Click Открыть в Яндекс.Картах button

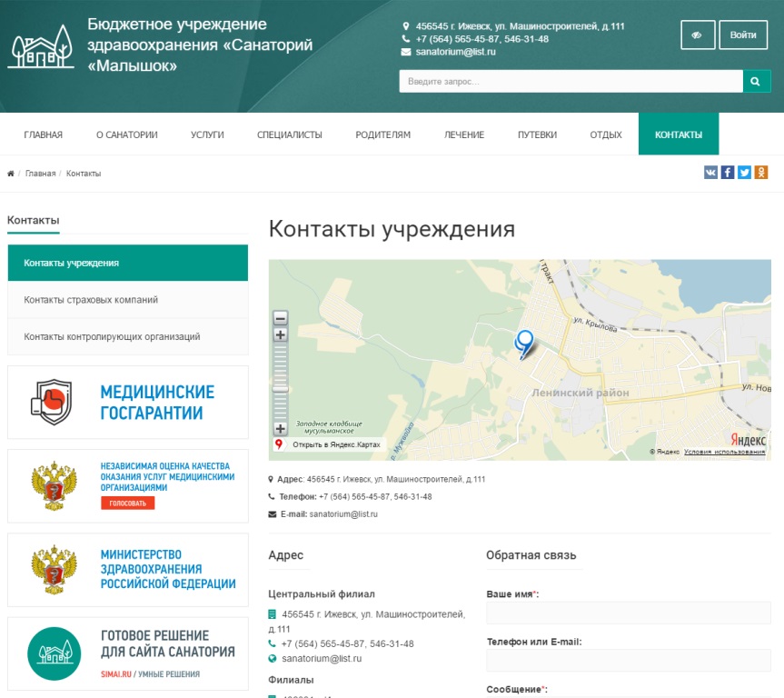[330, 445]
